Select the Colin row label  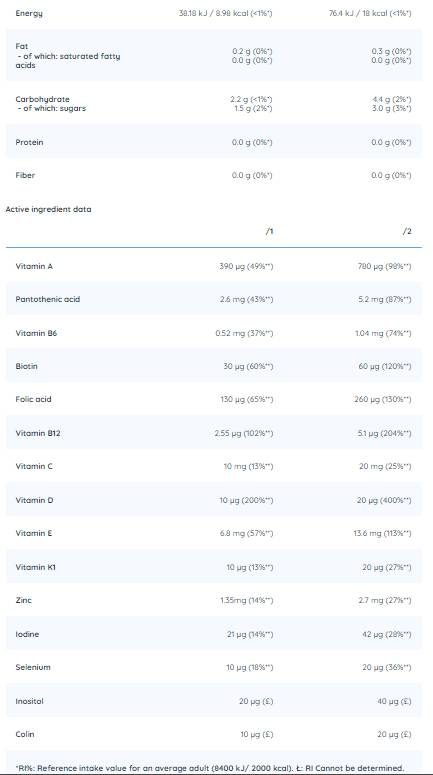[x=25, y=734]
